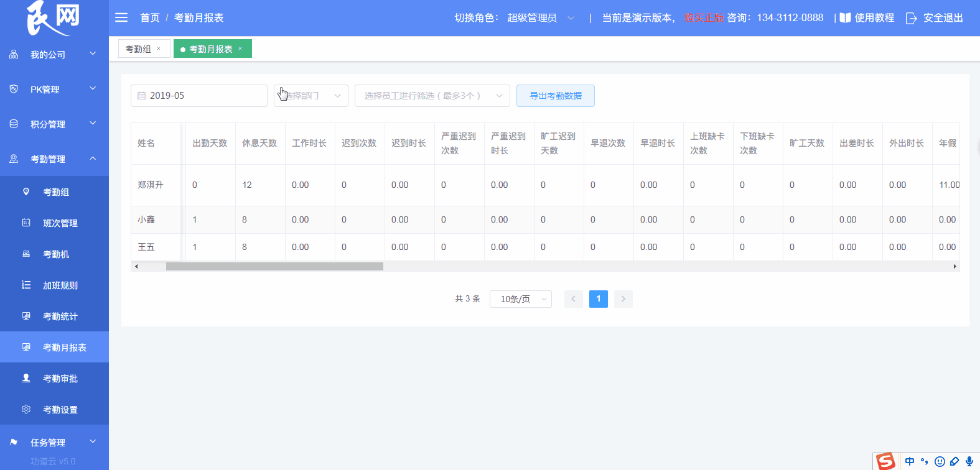
Task: Click the 郑淇升 name cell
Action: tap(156, 185)
